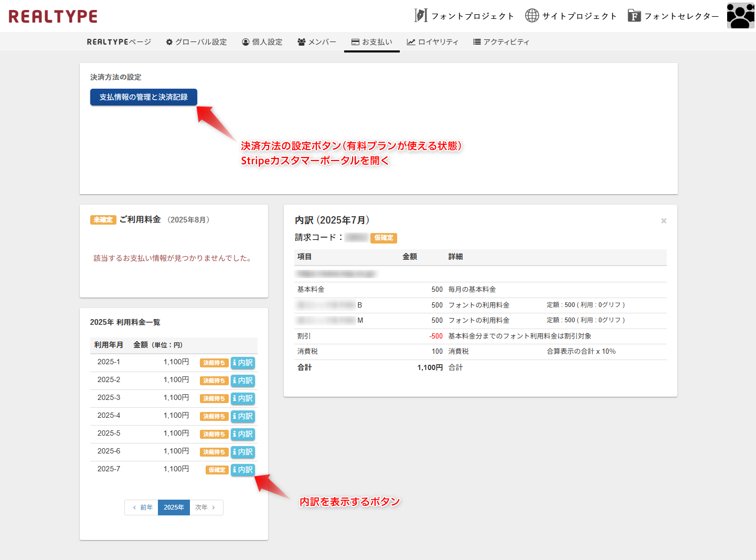Close the 内訳 panel with X
The width and height of the screenshot is (756, 560).
[x=664, y=221]
